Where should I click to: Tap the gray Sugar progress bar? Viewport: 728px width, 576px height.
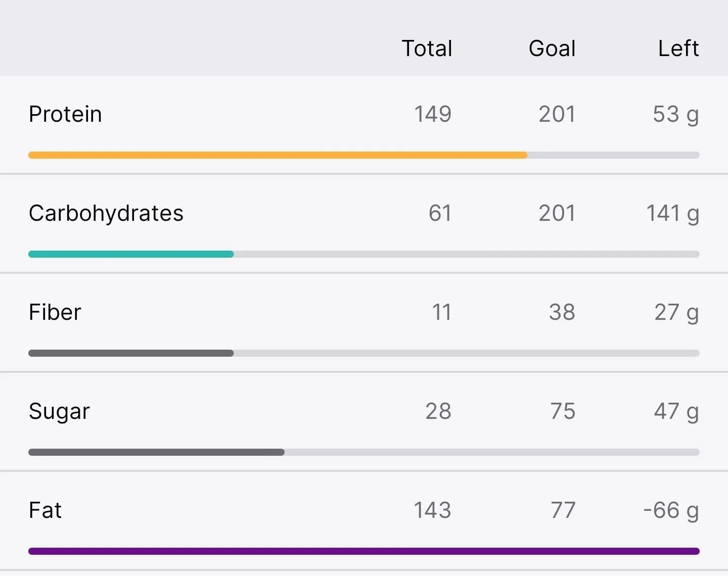coord(364,452)
